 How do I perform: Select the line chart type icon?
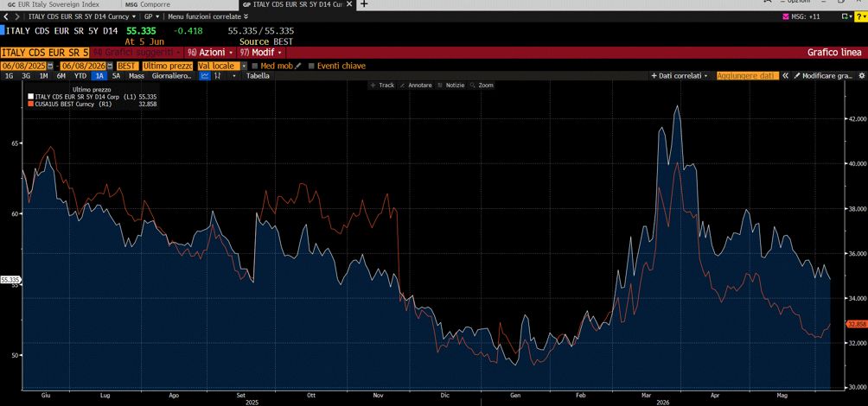click(x=205, y=76)
